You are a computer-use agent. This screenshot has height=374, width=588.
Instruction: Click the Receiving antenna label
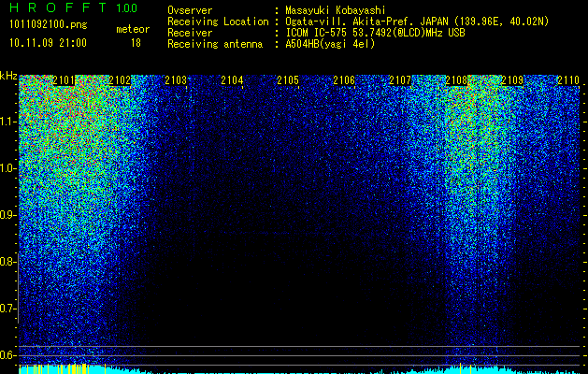pyautogui.click(x=215, y=44)
